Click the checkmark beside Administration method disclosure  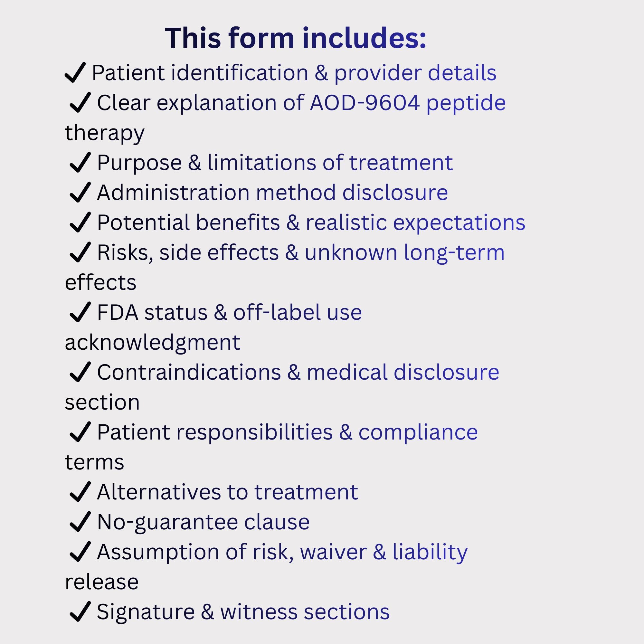click(x=80, y=192)
